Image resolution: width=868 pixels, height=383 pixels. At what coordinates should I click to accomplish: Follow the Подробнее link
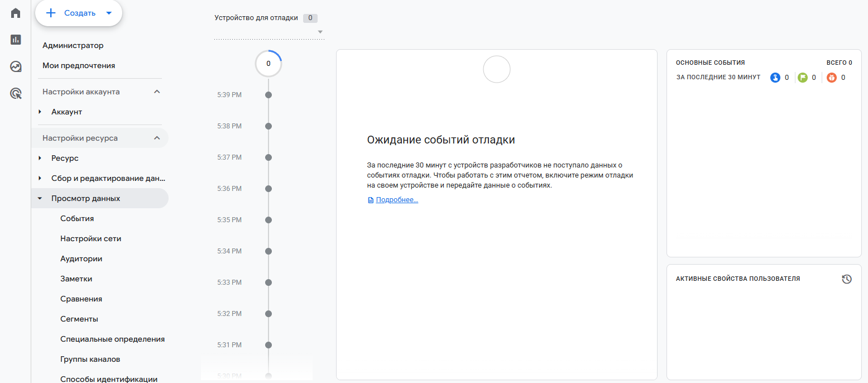point(397,200)
